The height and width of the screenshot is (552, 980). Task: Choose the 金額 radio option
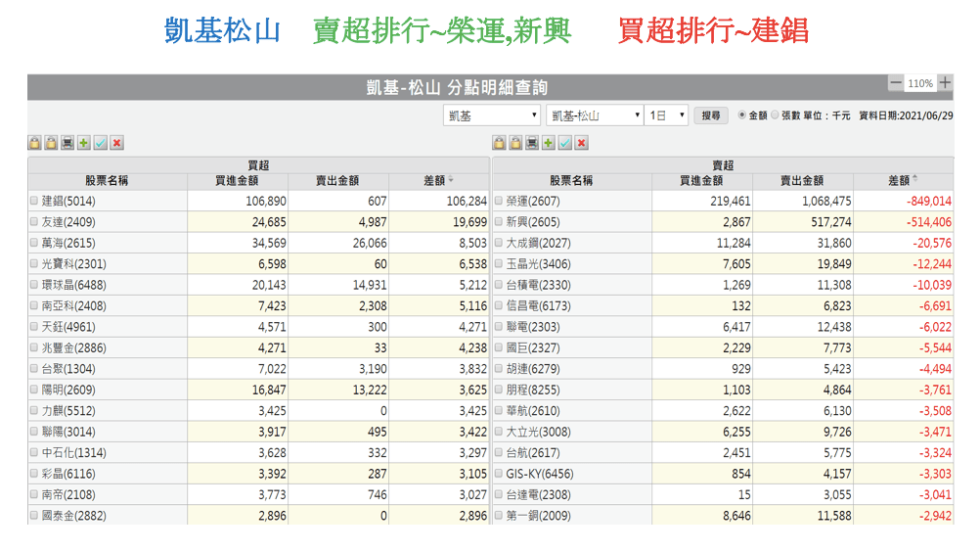741,115
